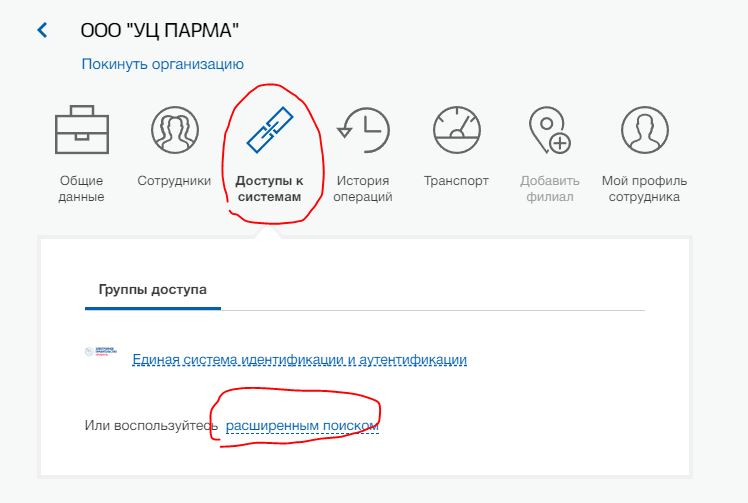Viewport: 748px width, 503px height.
Task: Open my employee profile person icon
Action: (644, 130)
